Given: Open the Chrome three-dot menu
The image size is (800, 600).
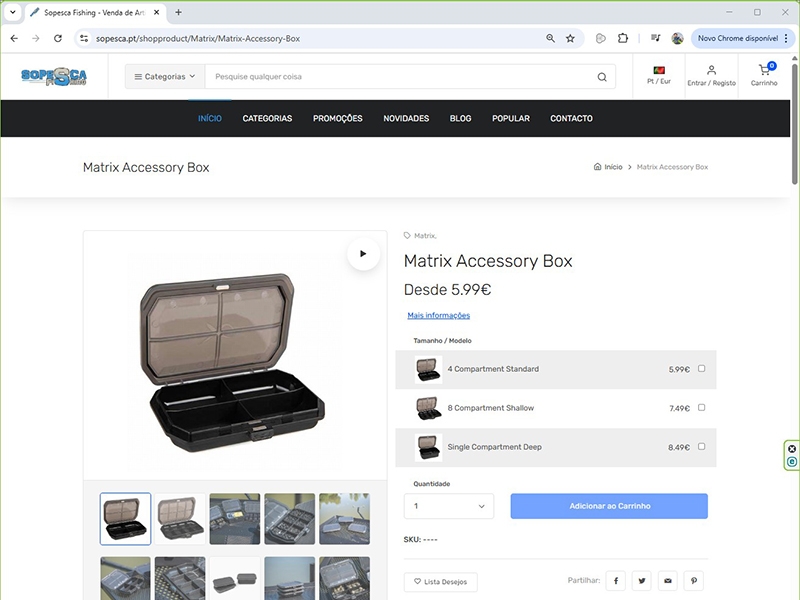Looking at the screenshot, I should (x=786, y=38).
